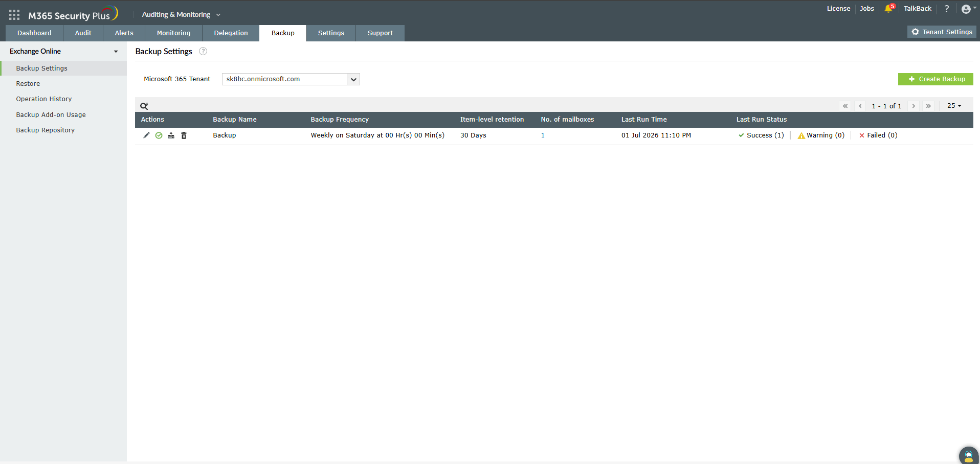Switch to the Audit tab
The image size is (980, 464).
pyautogui.click(x=83, y=33)
